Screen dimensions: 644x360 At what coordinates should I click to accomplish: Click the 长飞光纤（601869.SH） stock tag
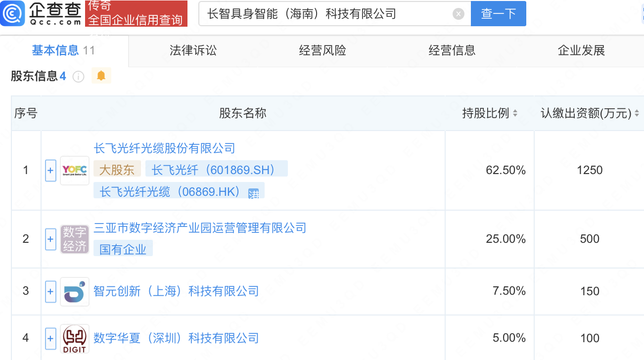216,170
